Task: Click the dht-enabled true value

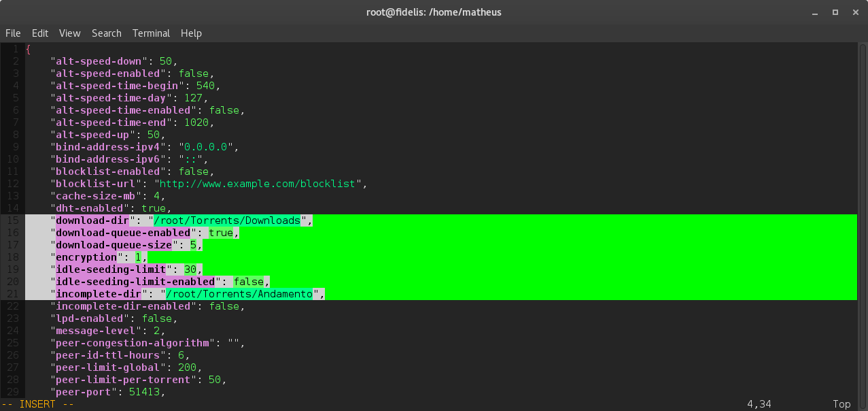Action: pyautogui.click(x=153, y=208)
